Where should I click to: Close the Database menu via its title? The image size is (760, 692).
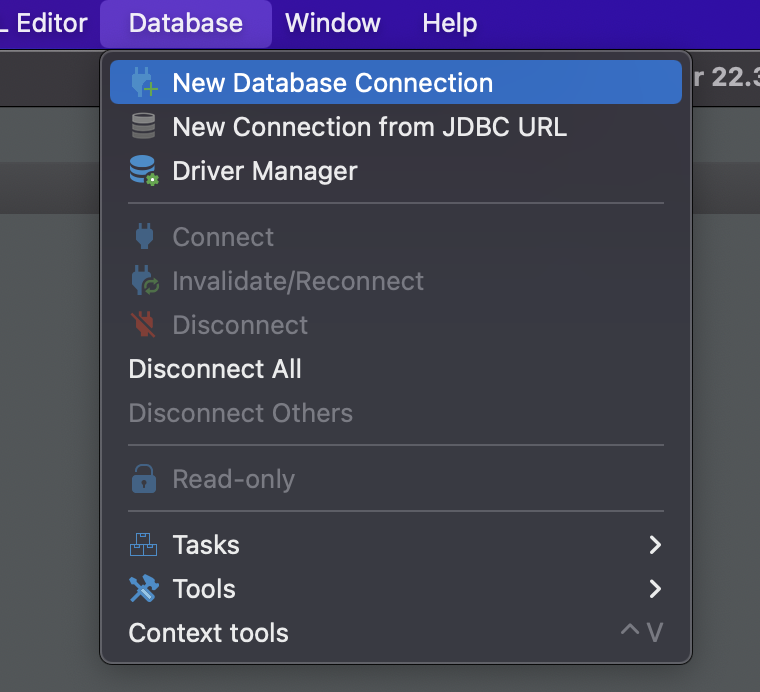pyautogui.click(x=185, y=23)
